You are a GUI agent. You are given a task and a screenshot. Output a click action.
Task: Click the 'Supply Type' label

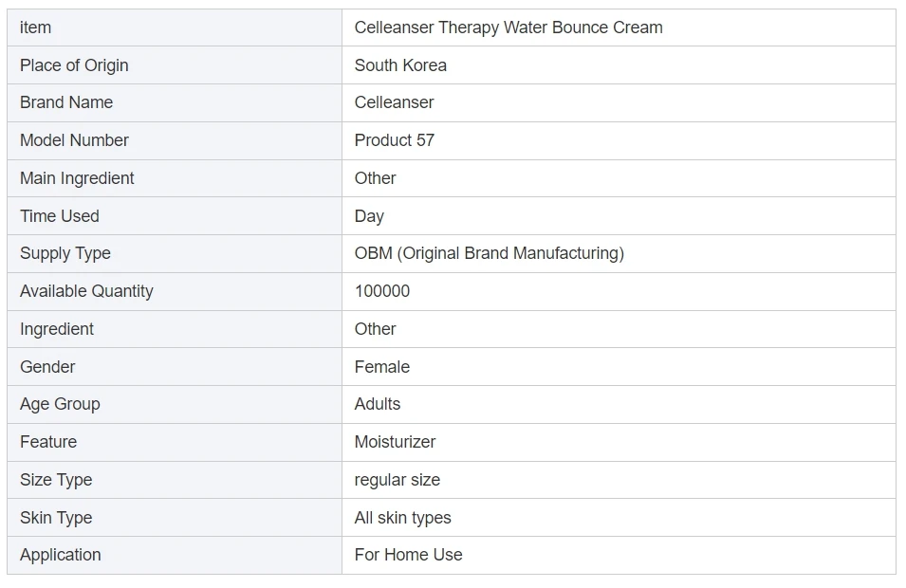click(x=65, y=253)
